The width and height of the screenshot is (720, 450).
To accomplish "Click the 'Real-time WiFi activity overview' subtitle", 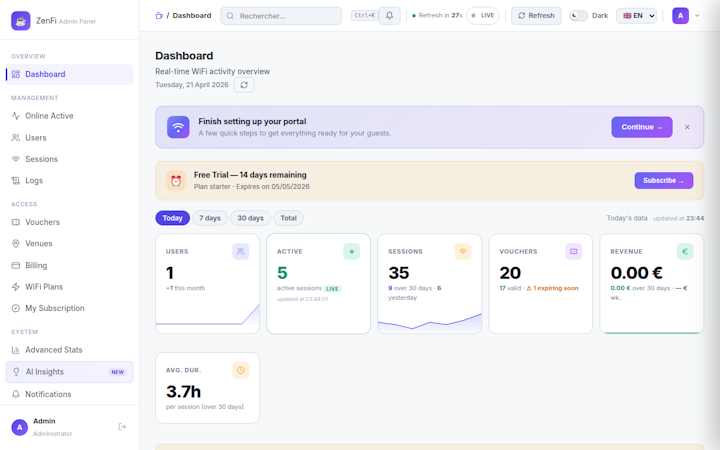I will coord(213,71).
